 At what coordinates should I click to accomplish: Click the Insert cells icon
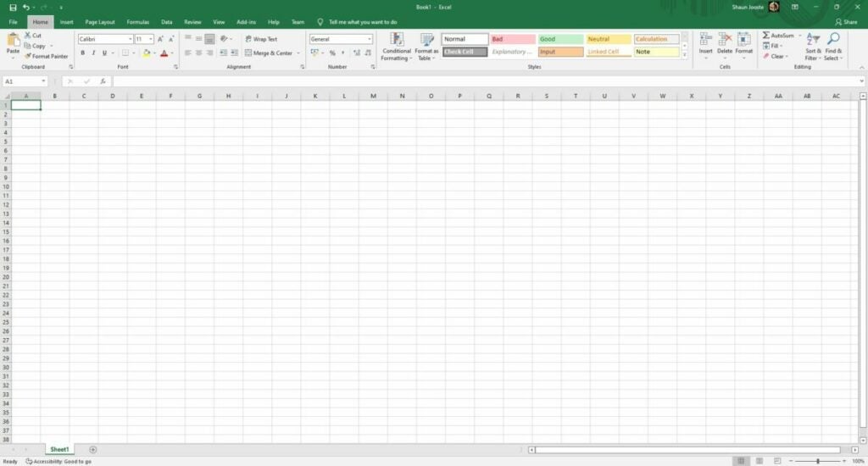click(x=705, y=39)
